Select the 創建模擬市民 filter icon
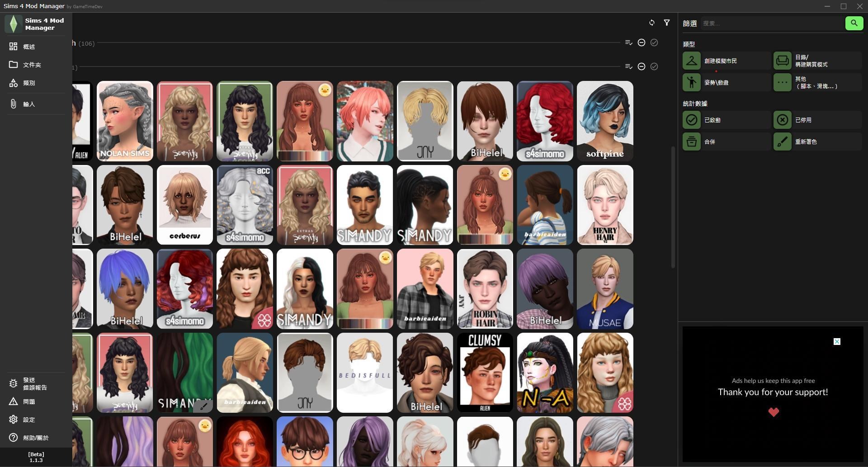The image size is (868, 467). coord(691,60)
